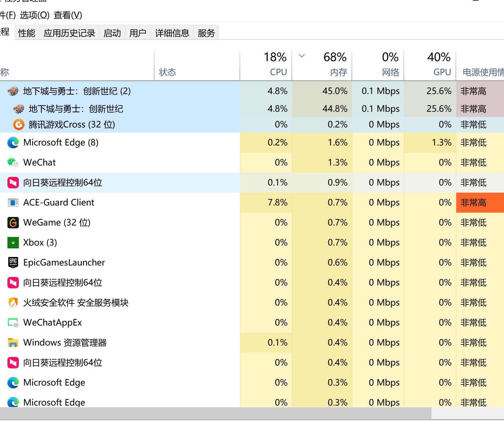This screenshot has height=427, width=504.
Task: Click the WeGame (32 位) icon
Action: pos(13,222)
